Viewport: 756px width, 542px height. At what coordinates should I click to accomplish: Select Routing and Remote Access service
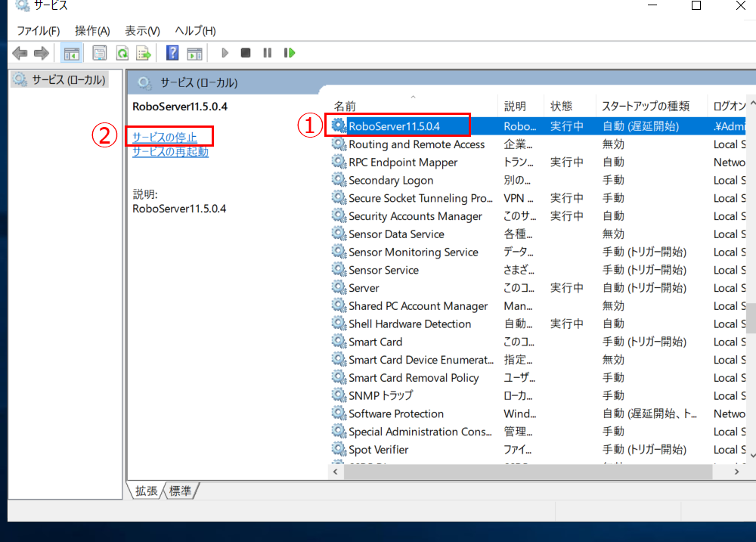pos(538,144)
